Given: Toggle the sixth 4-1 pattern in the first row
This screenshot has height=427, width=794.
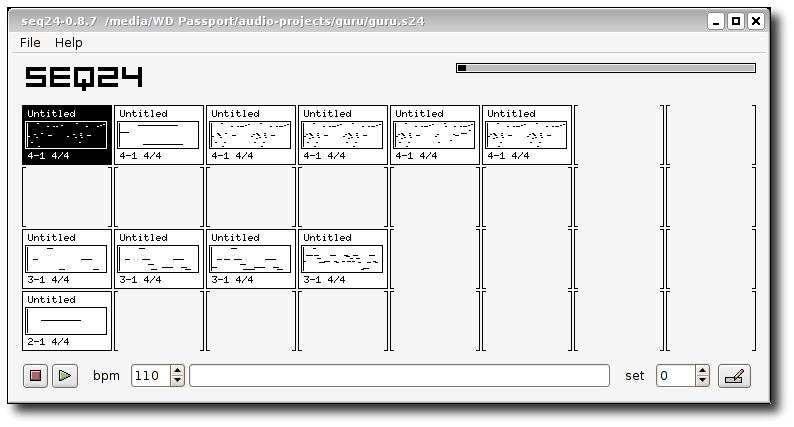Looking at the screenshot, I should pyautogui.click(x=527, y=135).
